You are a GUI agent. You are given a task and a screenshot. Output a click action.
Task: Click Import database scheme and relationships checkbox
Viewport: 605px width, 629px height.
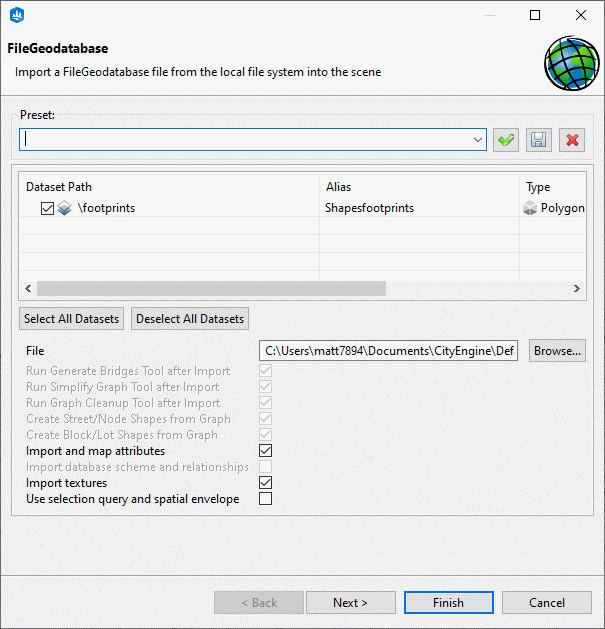pyautogui.click(x=265, y=467)
